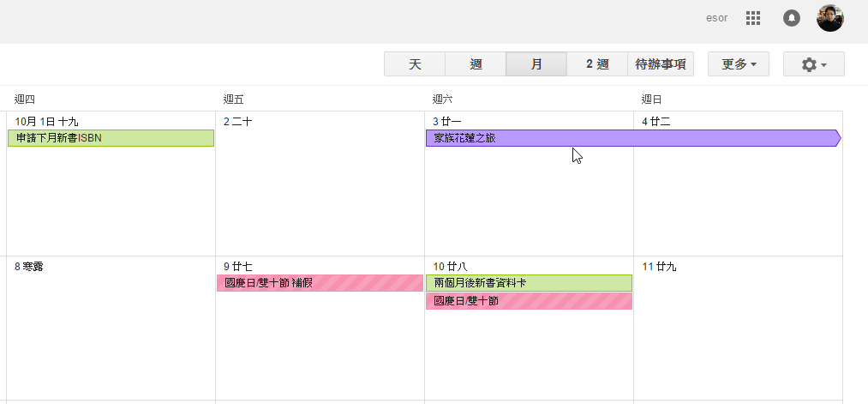Screen dimensions: 868x404
Task: Open the 兩個月後新書資料卡 event
Action: (x=529, y=283)
